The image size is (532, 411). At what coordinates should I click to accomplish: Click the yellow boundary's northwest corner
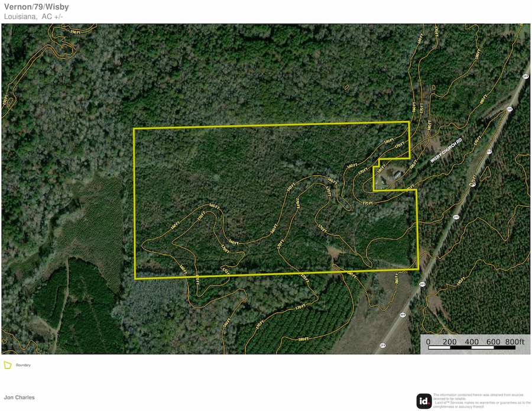[134, 129]
